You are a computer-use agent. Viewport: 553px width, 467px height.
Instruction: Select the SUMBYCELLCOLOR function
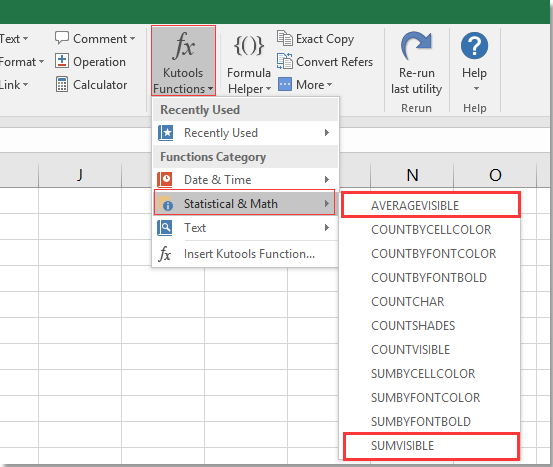pos(430,374)
